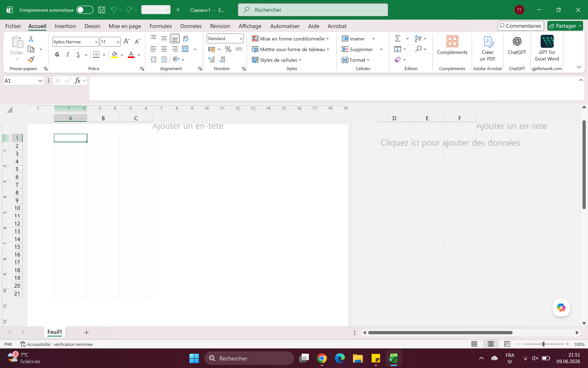The height and width of the screenshot is (368, 588).
Task: Click Mettre sous forme de tableau
Action: [290, 49]
